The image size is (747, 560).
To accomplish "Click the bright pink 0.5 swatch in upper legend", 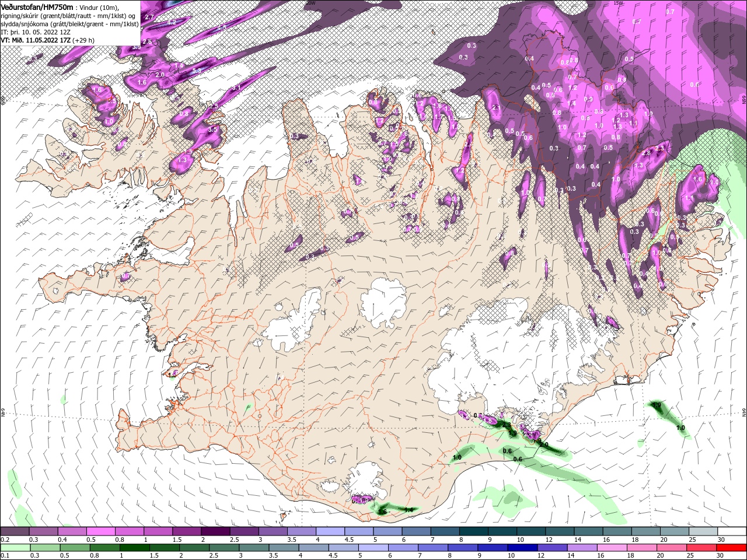I will (100, 531).
